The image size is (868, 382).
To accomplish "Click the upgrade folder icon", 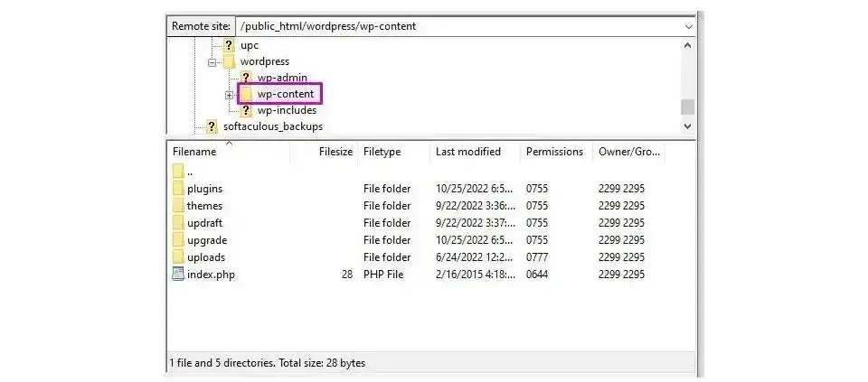I will 178,240.
